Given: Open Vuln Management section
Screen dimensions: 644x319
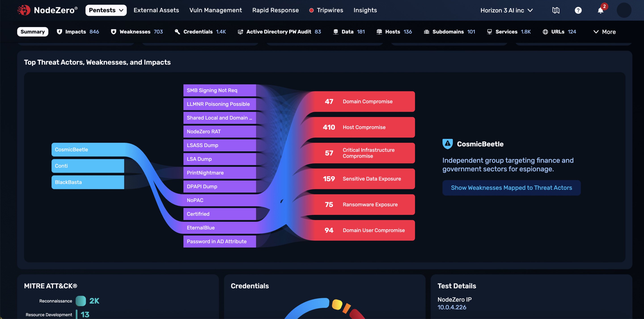Looking at the screenshot, I should tap(216, 10).
